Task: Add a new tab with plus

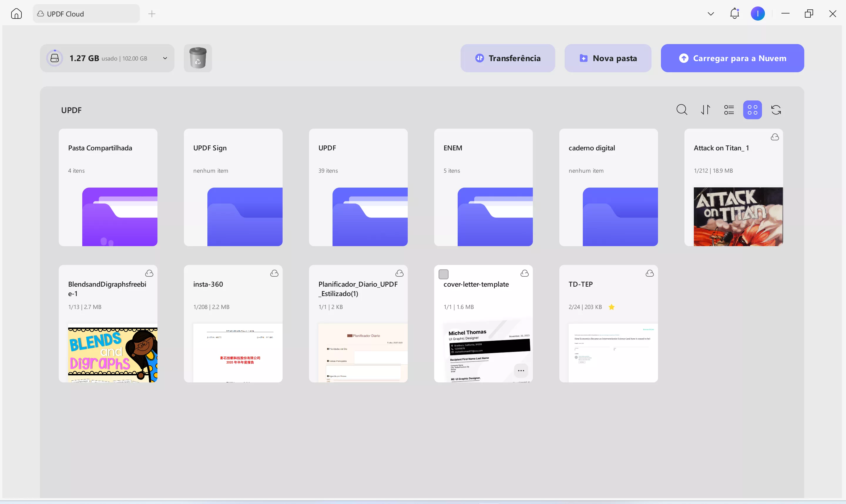Action: coord(152,14)
